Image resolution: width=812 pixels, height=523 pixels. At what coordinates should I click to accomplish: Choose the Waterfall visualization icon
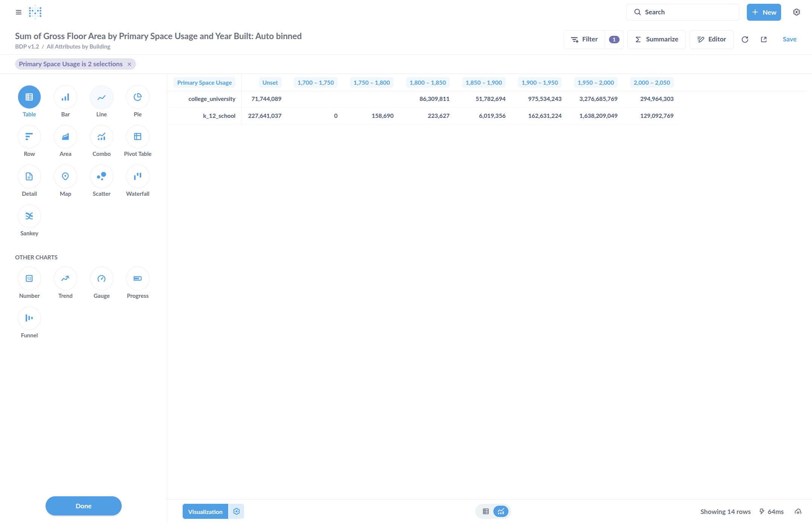tap(137, 176)
